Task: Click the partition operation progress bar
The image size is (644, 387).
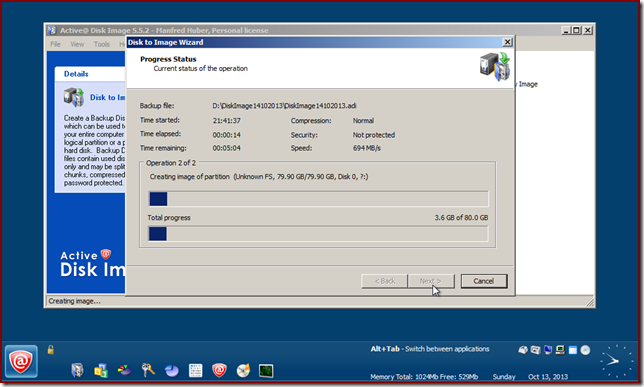Action: click(318, 199)
